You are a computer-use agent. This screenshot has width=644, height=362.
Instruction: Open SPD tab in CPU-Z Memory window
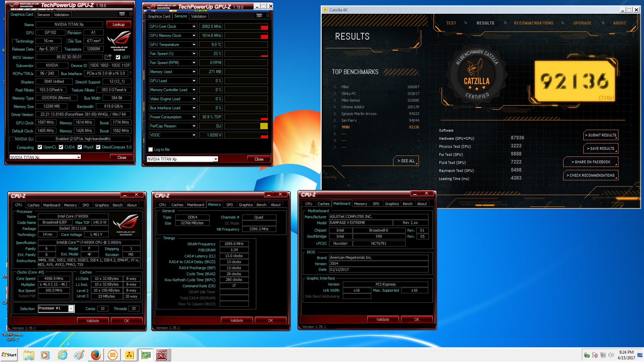click(x=229, y=205)
